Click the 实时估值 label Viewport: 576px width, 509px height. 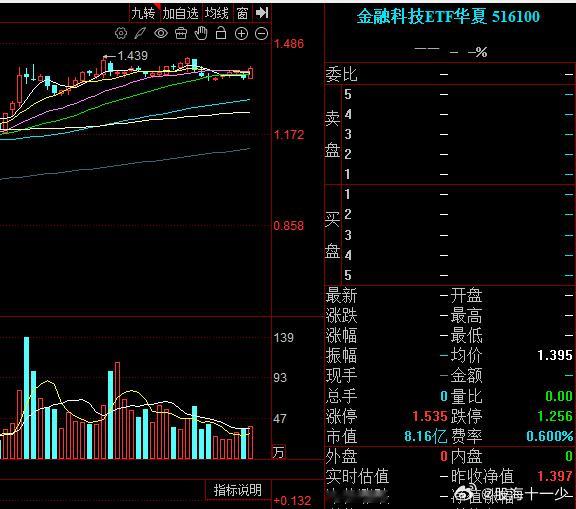[357, 476]
